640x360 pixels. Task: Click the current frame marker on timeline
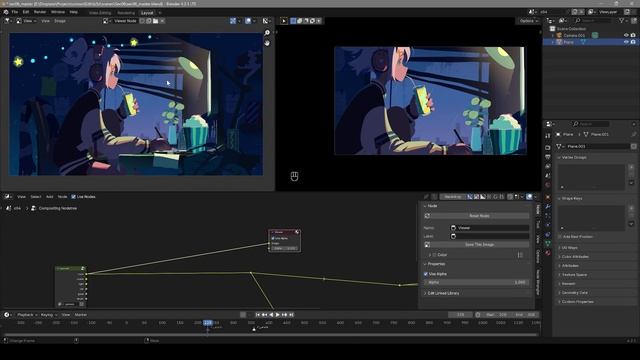[x=208, y=323]
